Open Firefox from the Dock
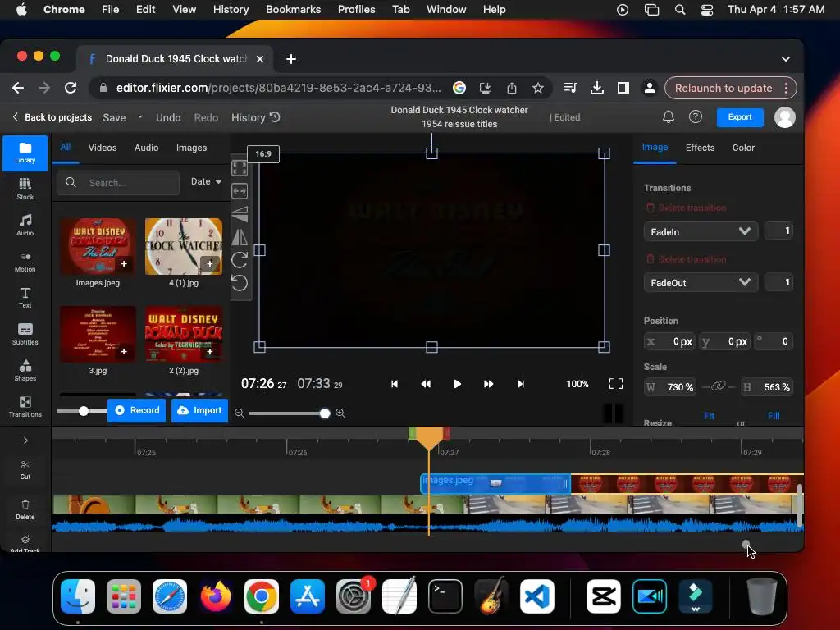 click(x=216, y=596)
